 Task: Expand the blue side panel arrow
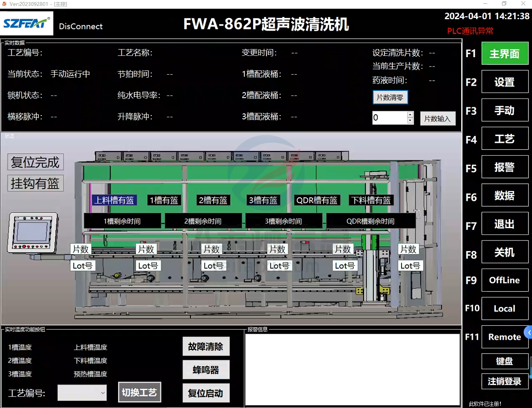[x=529, y=332]
